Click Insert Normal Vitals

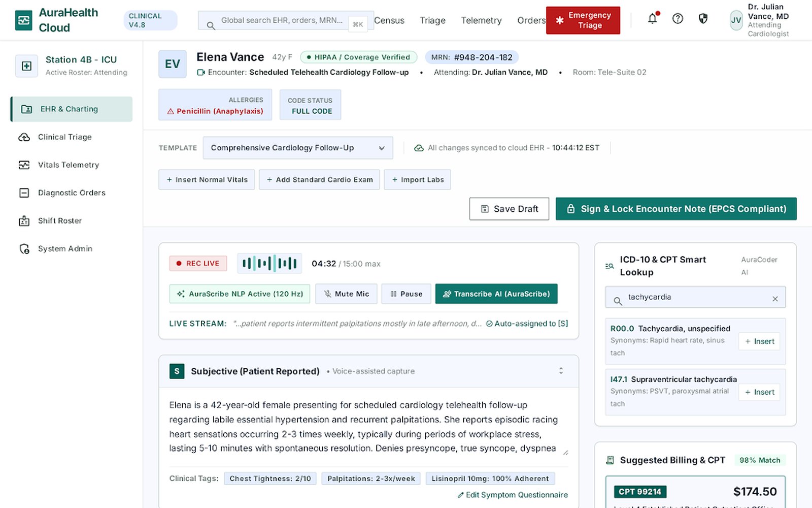coord(207,180)
